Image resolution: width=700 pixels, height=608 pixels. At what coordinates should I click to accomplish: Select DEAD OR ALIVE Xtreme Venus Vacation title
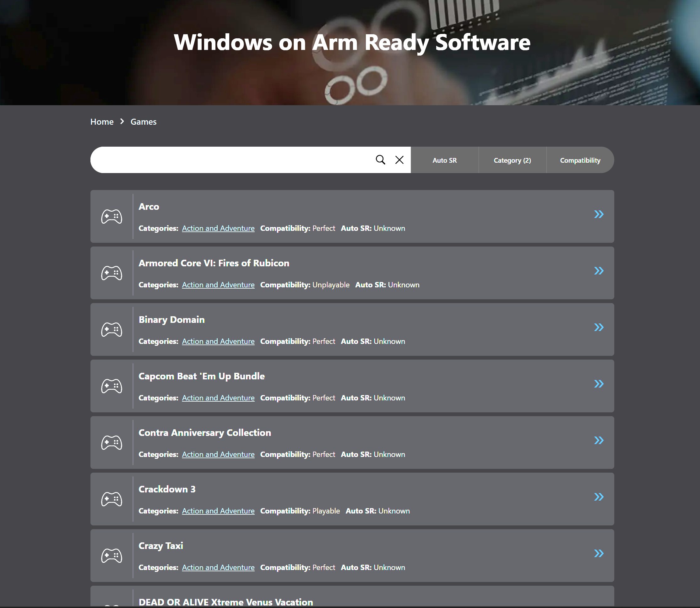click(226, 602)
